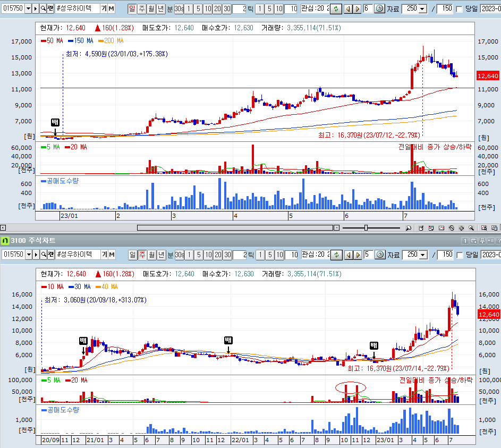Click the 150 count field in the upper toolbar
501x448 pixels.
[x=445, y=9]
